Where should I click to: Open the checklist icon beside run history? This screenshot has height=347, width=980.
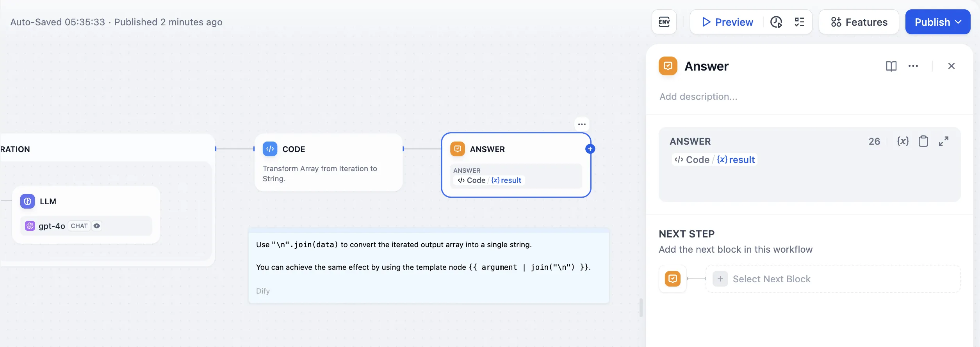click(x=799, y=22)
